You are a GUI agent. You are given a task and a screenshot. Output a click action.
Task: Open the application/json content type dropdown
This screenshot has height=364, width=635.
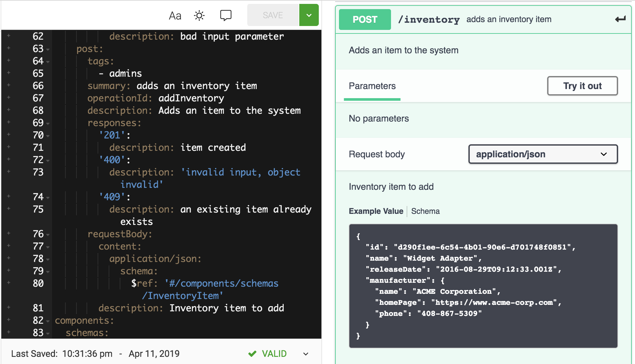(543, 154)
